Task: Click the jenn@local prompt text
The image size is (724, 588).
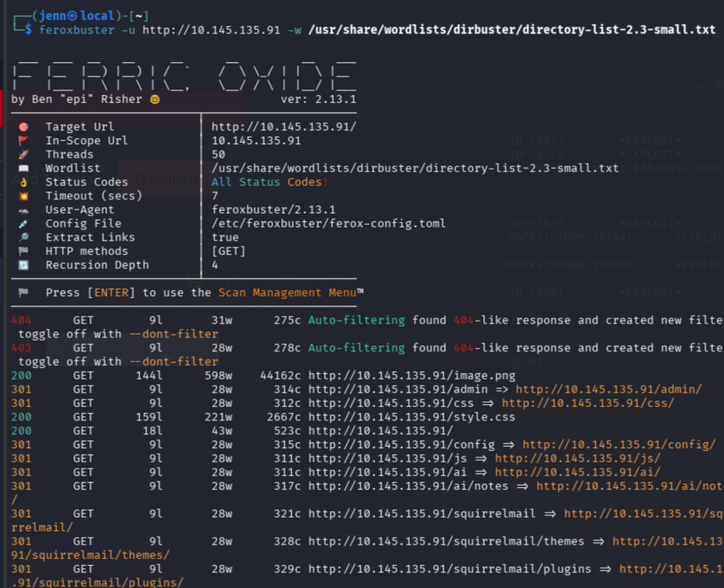Action: [x=77, y=16]
